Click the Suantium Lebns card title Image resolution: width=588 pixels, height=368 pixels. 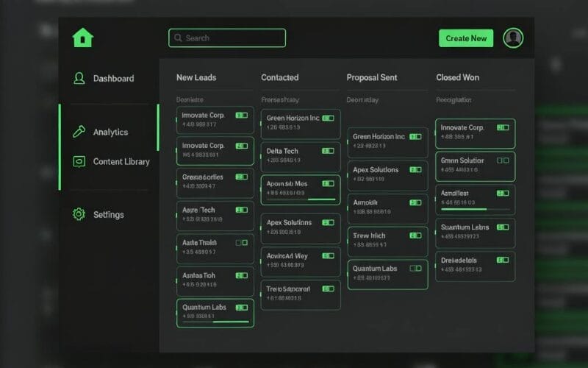tap(465, 227)
